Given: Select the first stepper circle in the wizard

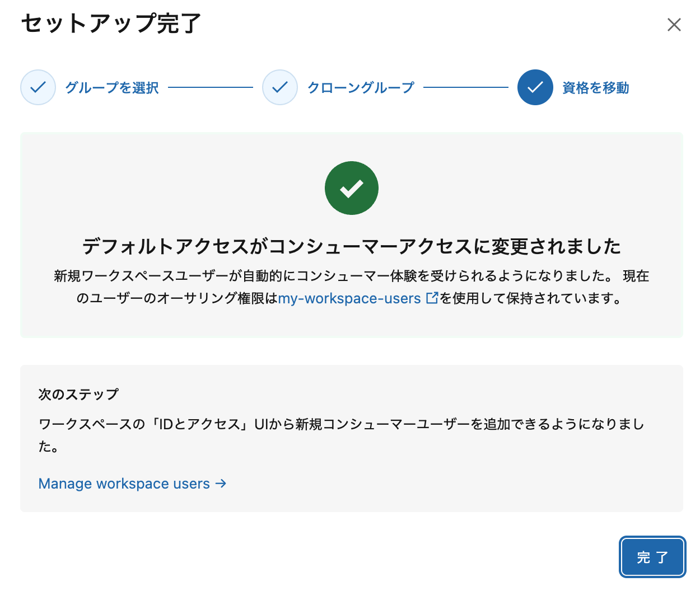Looking at the screenshot, I should [38, 87].
